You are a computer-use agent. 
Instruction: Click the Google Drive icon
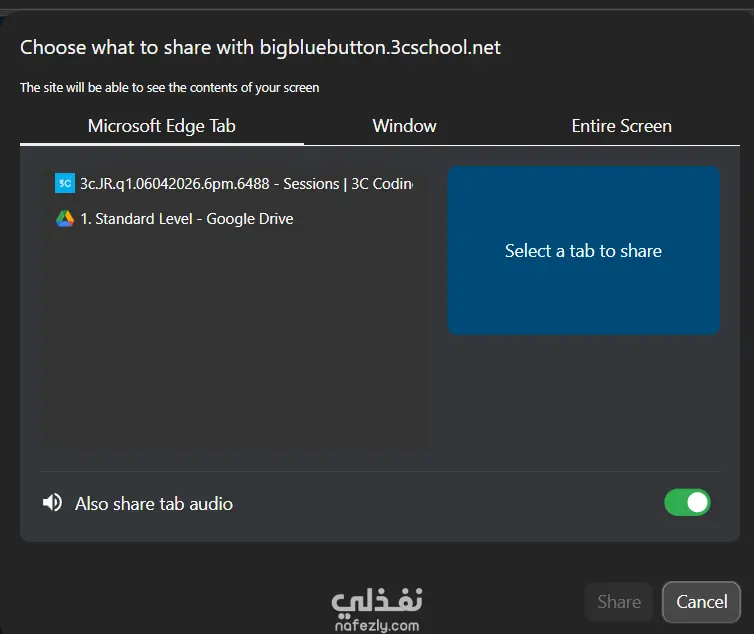[x=65, y=219]
